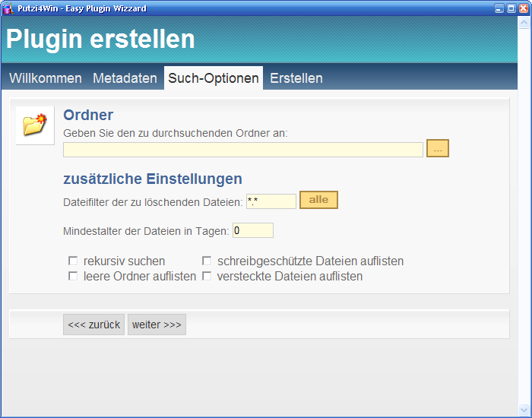
Task: Toggle leere Ordner auflisten checkbox
Action: (73, 276)
